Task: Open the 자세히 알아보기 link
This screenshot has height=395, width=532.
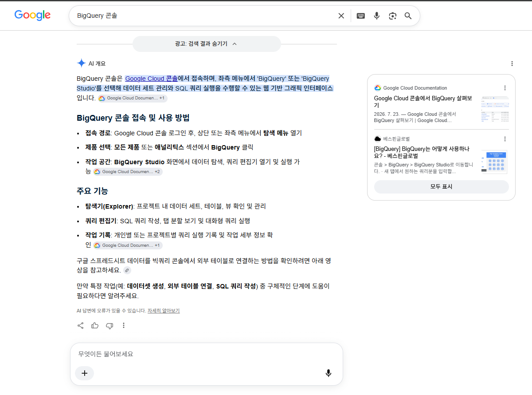Action: tap(164, 311)
